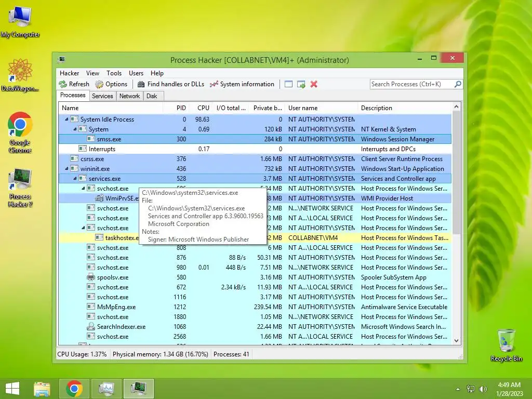Collapse svchost.exe parent of WmiPrvSE
The height and width of the screenshot is (399, 532).
coord(84,188)
